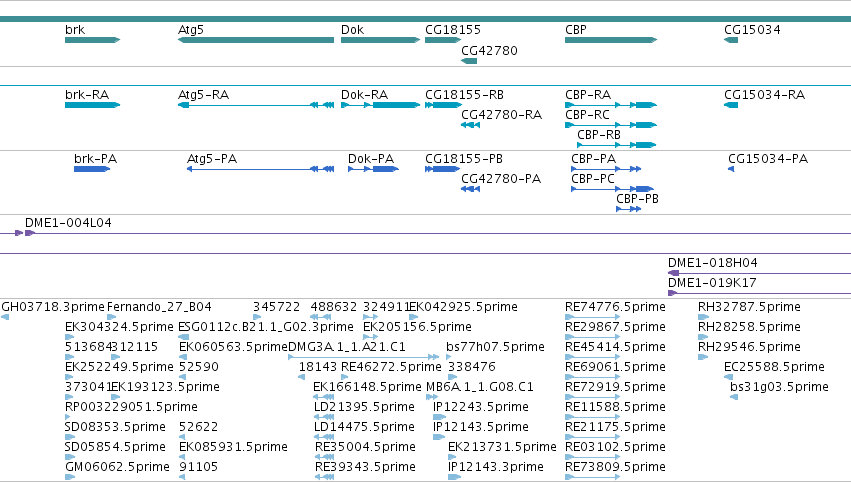Click the CBP-RA transcript label
This screenshot has width=851, height=482.
[588, 94]
